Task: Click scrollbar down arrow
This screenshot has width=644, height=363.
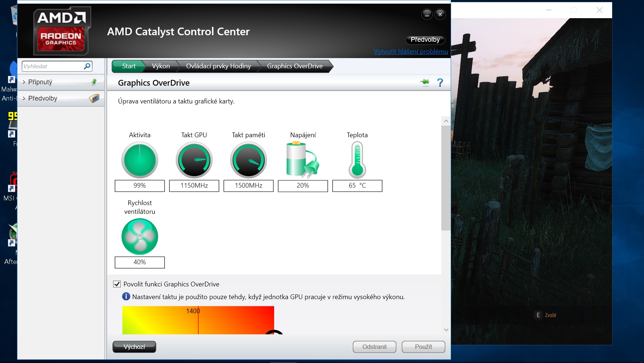Action: pos(446,330)
